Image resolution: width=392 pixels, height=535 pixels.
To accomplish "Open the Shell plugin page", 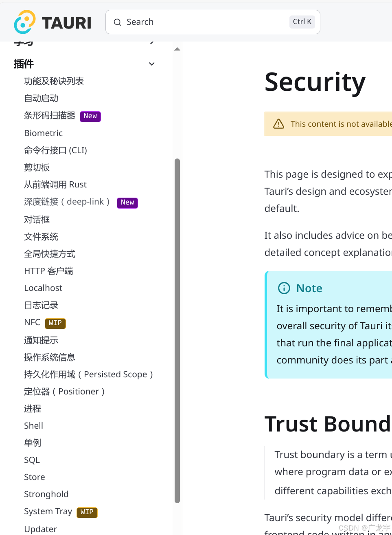I will (34, 426).
